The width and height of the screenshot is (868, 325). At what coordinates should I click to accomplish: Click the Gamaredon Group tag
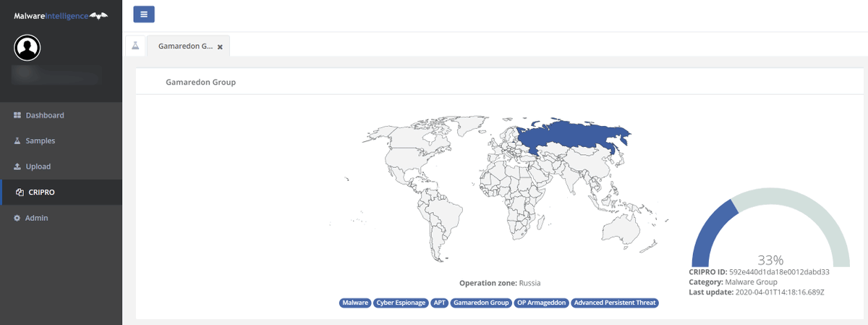(481, 303)
